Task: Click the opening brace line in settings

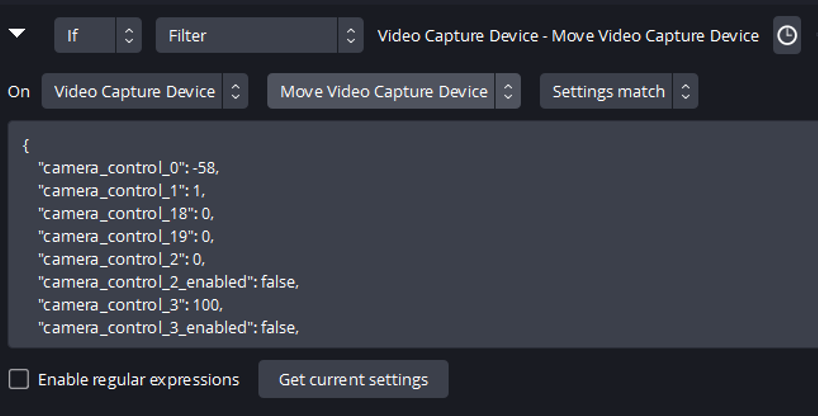Action: (x=26, y=145)
